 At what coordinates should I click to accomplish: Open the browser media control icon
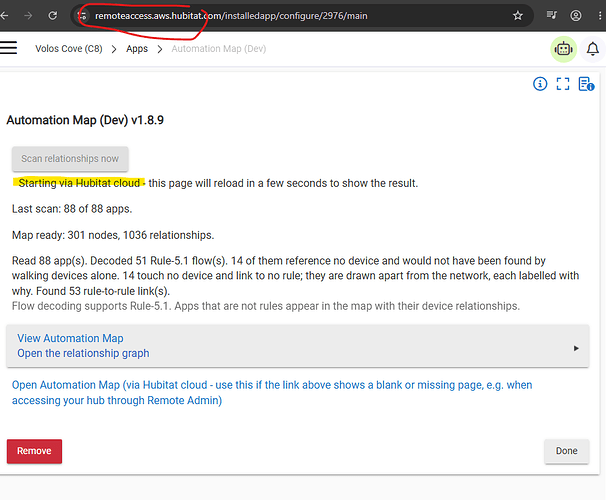552,15
